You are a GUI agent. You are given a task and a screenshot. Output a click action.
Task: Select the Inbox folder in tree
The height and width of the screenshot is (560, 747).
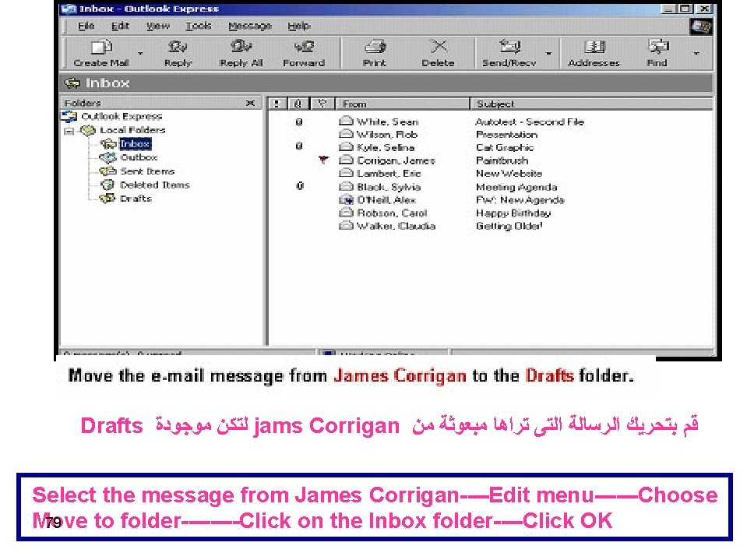click(x=136, y=144)
